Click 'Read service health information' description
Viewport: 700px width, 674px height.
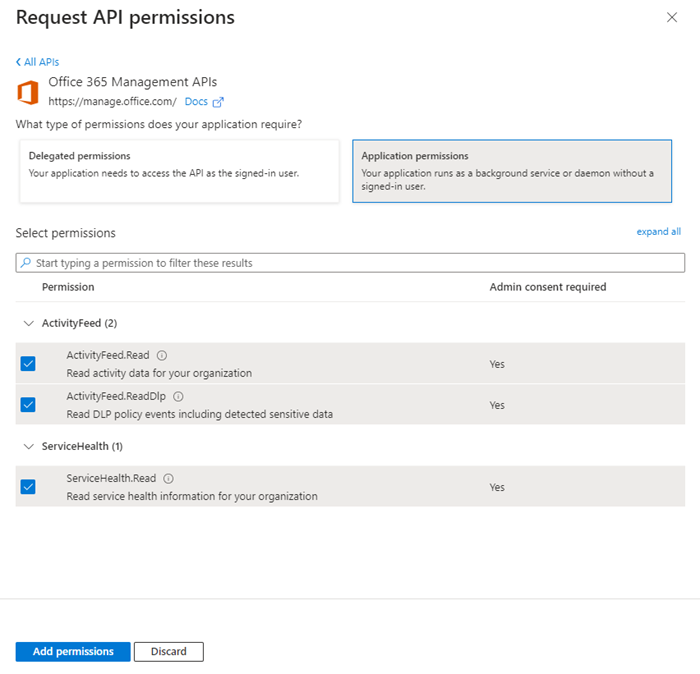coord(192,496)
